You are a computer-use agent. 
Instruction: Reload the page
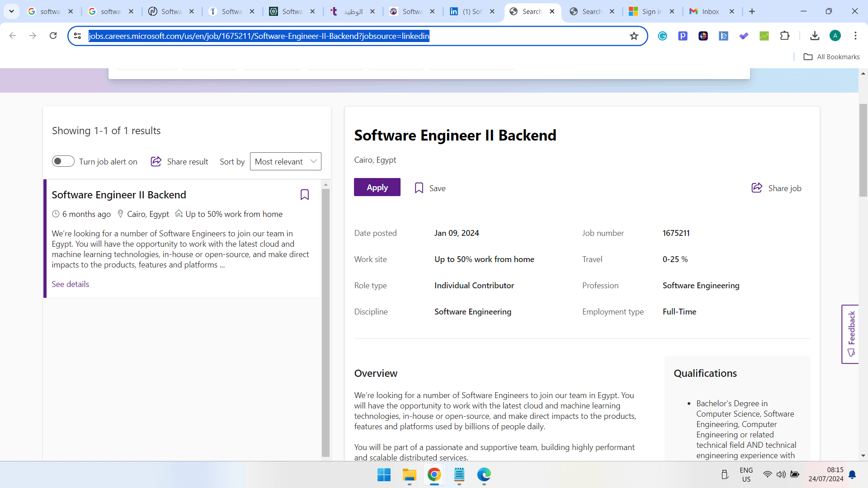pos(53,36)
